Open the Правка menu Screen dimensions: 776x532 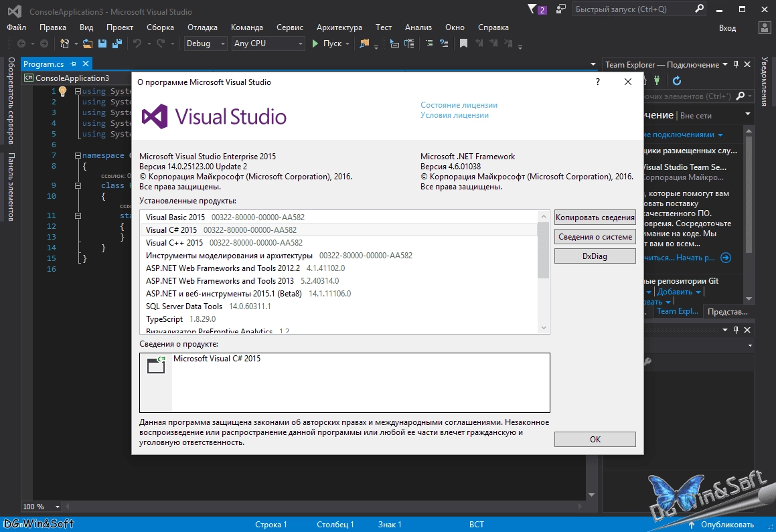pos(52,27)
